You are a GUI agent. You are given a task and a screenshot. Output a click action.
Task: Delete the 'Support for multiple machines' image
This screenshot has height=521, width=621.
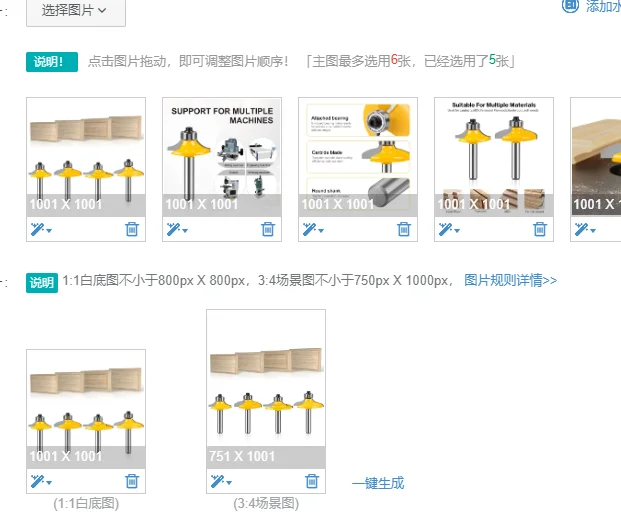(x=268, y=229)
